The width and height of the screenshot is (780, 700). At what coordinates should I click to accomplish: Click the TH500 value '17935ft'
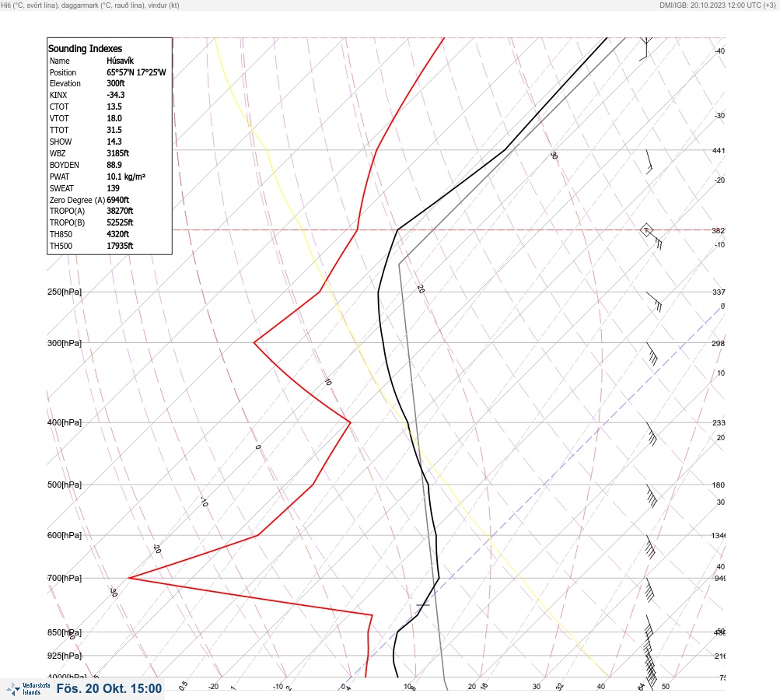tap(120, 246)
